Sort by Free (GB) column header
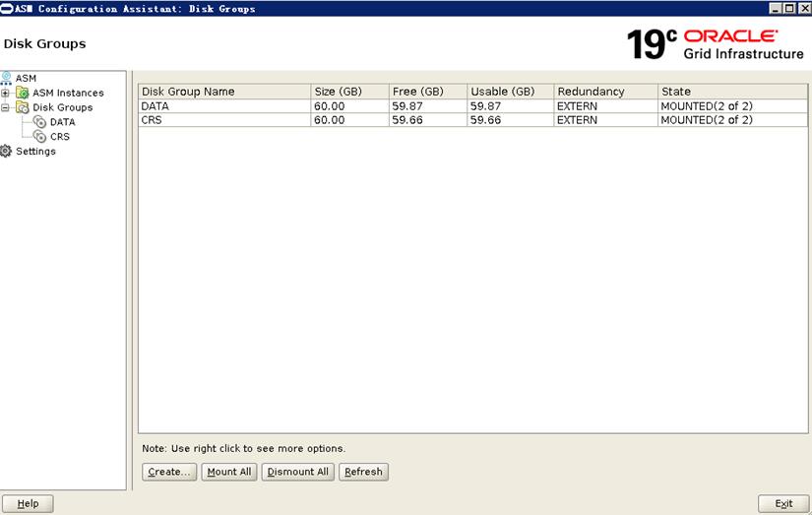The height and width of the screenshot is (515, 812). point(428,92)
